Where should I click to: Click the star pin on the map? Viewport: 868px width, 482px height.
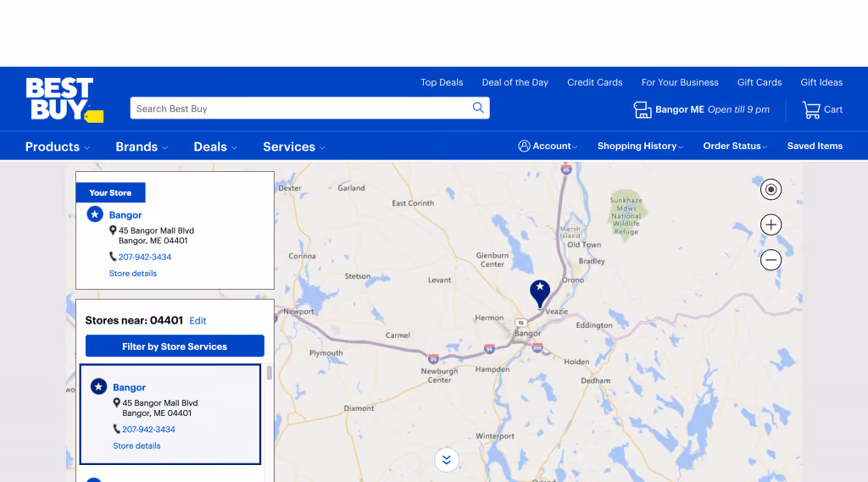coord(540,293)
